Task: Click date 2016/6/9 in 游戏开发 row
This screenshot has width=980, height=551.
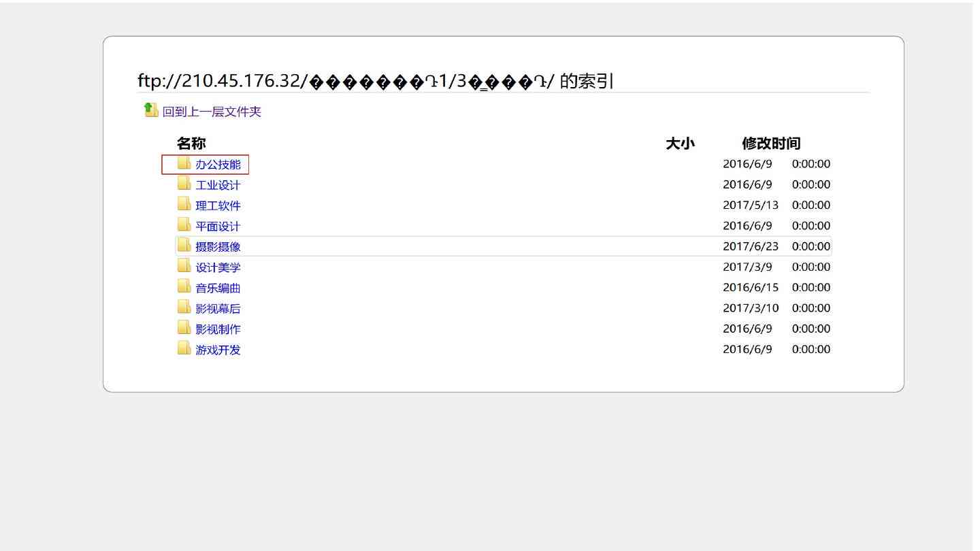Action: coord(747,349)
